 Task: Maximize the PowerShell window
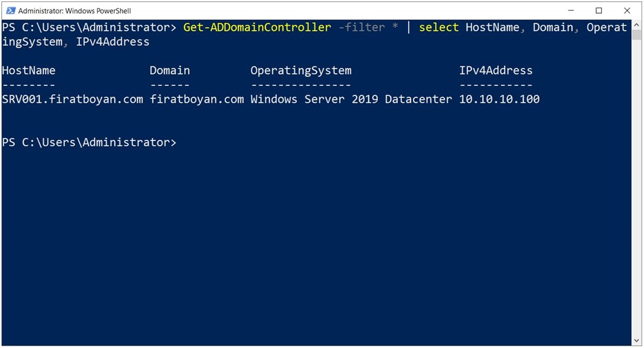[x=599, y=11]
